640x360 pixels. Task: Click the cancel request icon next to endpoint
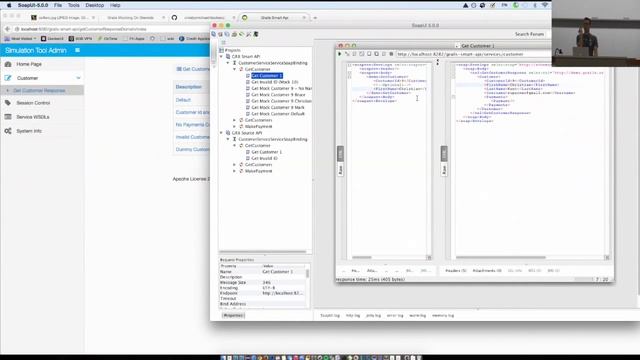click(391, 54)
